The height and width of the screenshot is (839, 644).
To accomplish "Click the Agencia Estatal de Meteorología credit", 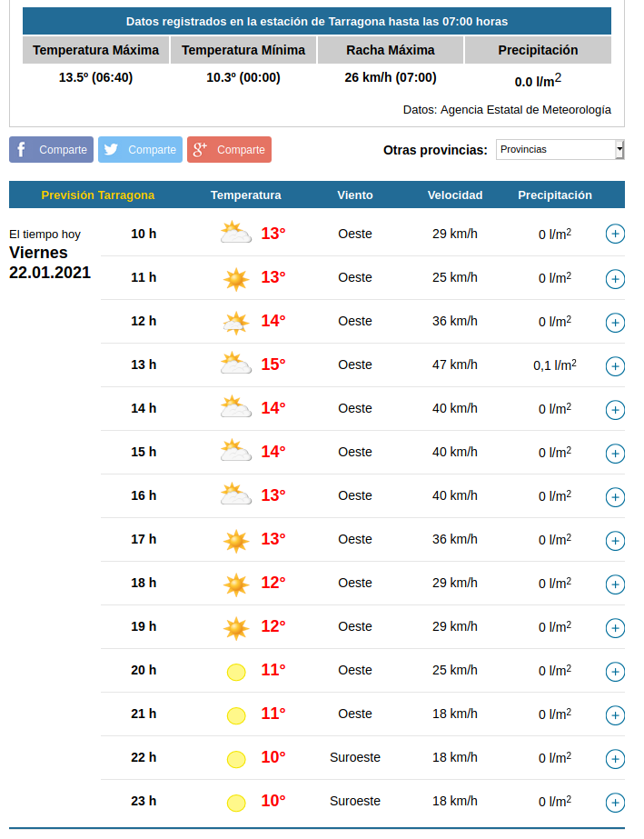I will 507,110.
